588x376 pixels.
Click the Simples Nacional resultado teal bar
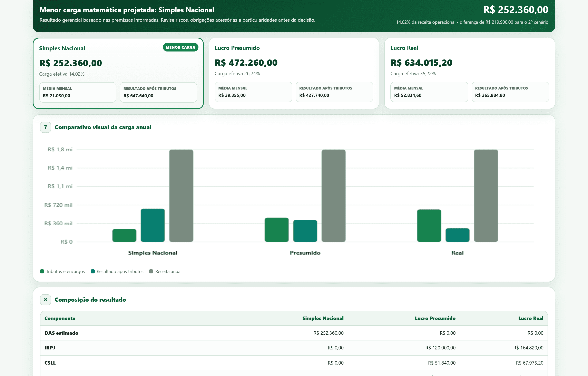[153, 225]
